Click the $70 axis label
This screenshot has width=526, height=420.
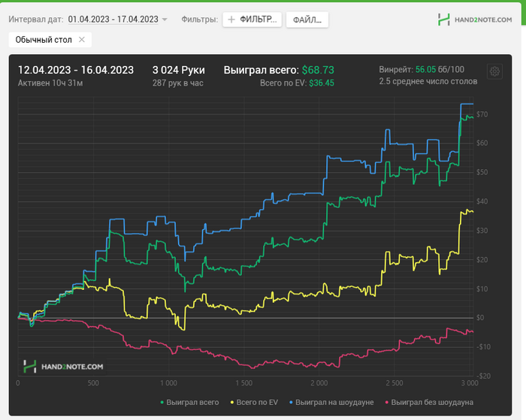(482, 114)
